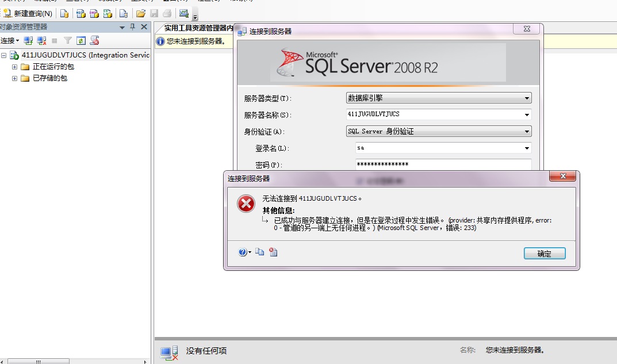
Task: Click the 确定 button in error dialog
Action: coord(545,254)
